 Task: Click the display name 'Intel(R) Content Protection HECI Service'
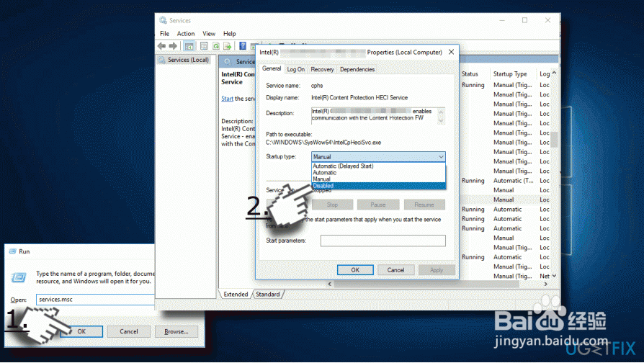(359, 98)
